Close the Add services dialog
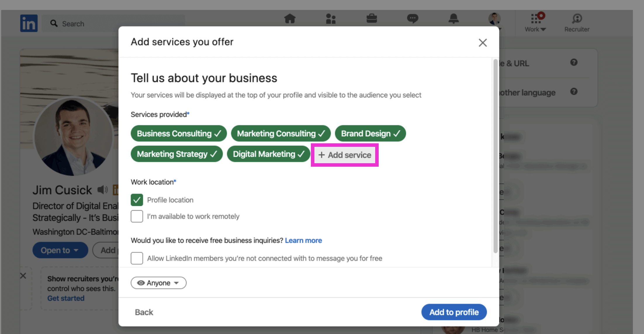The height and width of the screenshot is (334, 644). point(483,43)
